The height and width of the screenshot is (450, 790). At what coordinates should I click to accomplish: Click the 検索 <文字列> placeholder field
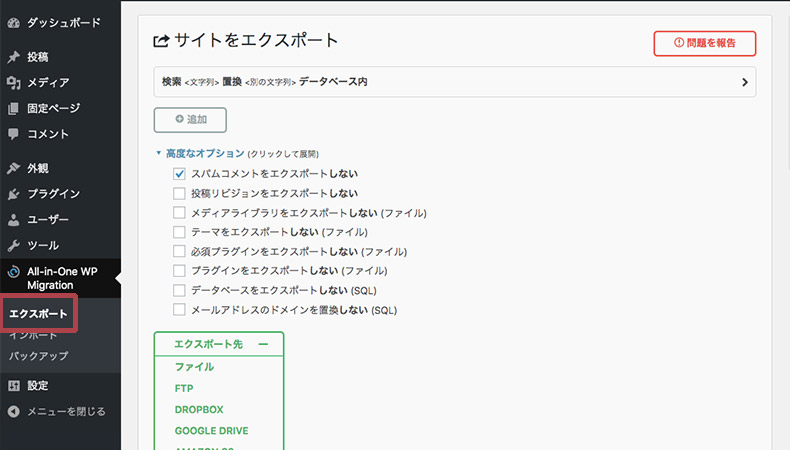click(190, 82)
